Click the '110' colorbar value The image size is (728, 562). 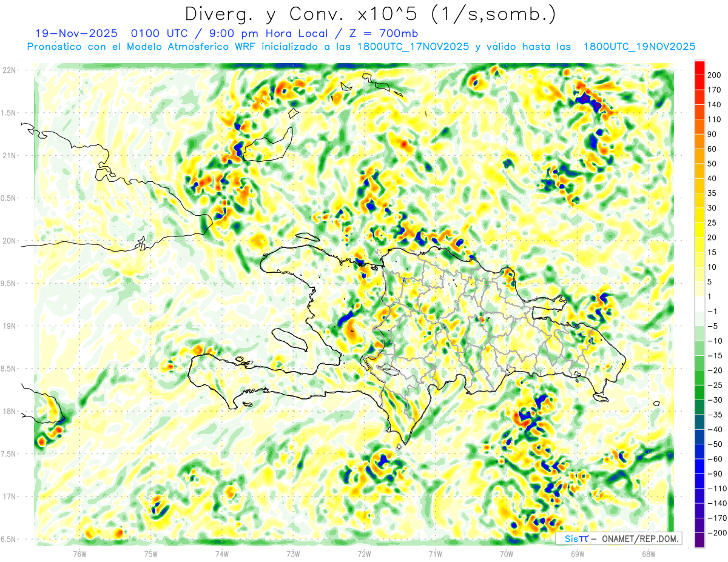[x=715, y=119]
